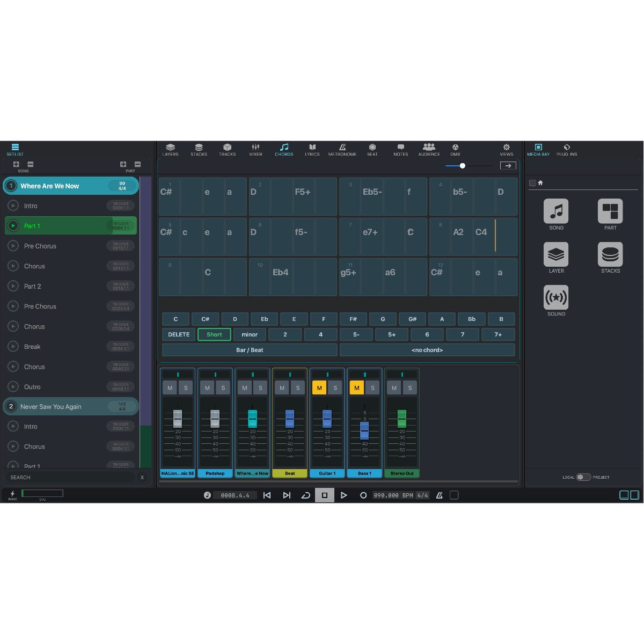Select Layer in the Media Bay

[x=556, y=254]
